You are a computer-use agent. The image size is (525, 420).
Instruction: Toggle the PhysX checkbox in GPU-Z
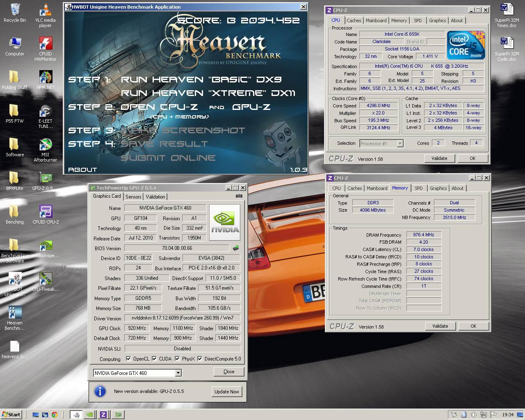coord(177,359)
